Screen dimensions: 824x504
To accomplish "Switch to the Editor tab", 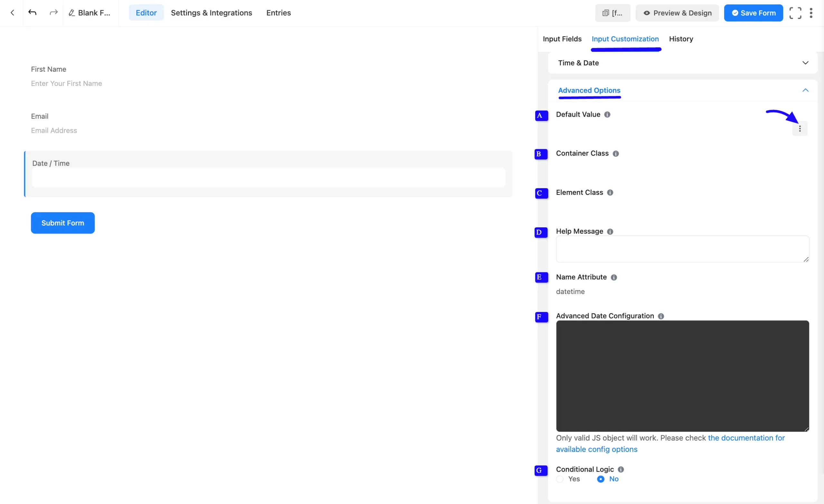I will click(x=146, y=13).
